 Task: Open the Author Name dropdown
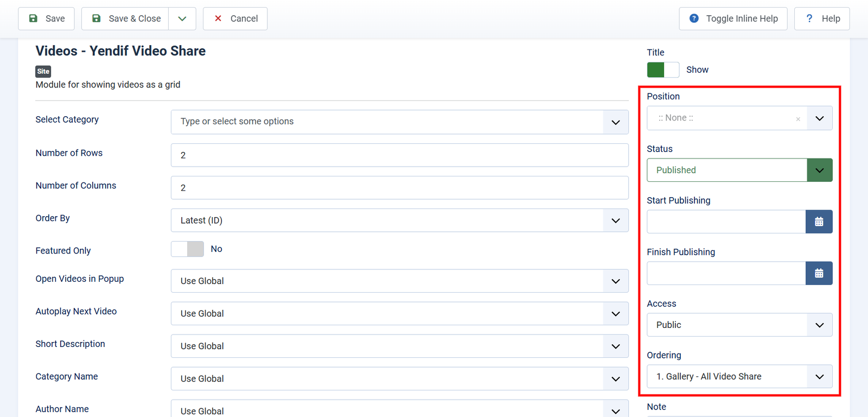(x=400, y=408)
